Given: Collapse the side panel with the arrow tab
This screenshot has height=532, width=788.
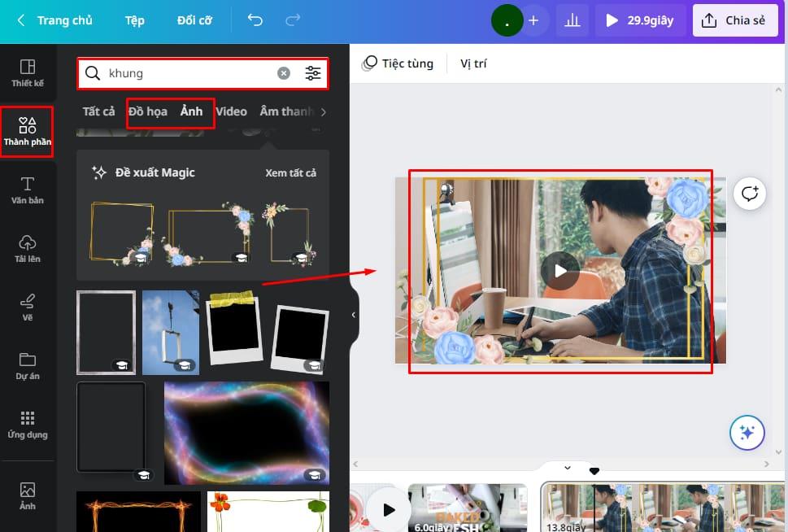Looking at the screenshot, I should [x=353, y=315].
